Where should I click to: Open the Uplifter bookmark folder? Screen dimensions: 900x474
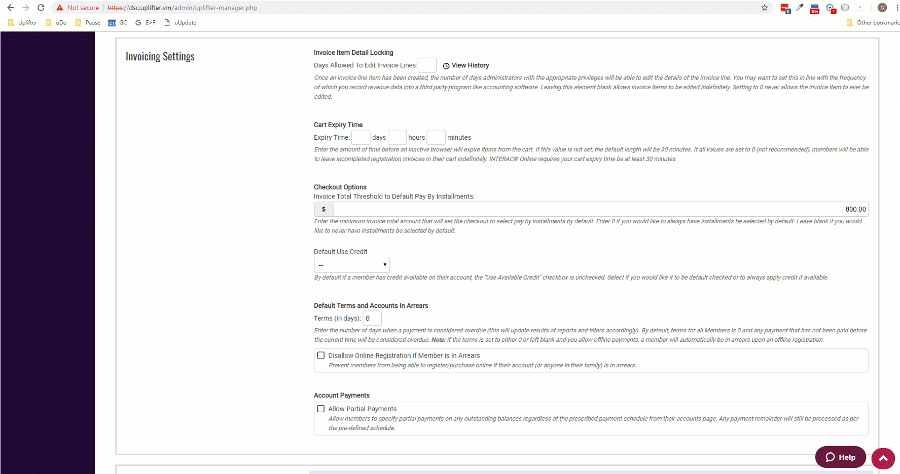21,21
